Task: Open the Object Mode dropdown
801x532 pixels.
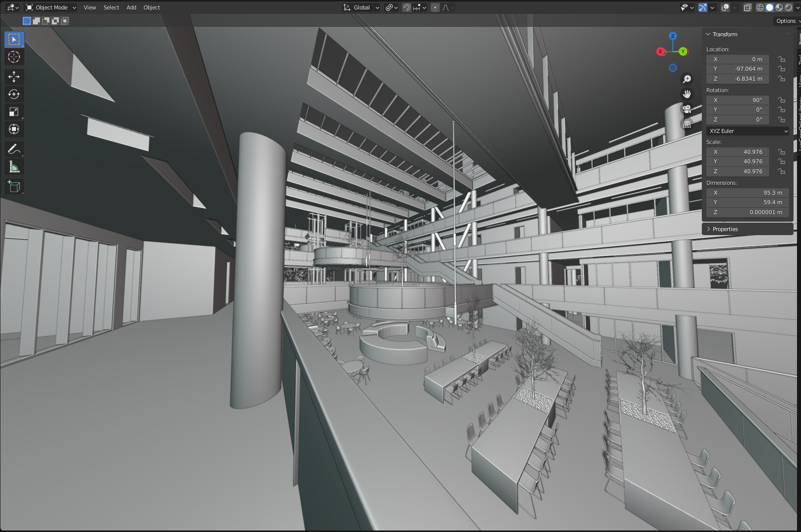Action: click(51, 7)
